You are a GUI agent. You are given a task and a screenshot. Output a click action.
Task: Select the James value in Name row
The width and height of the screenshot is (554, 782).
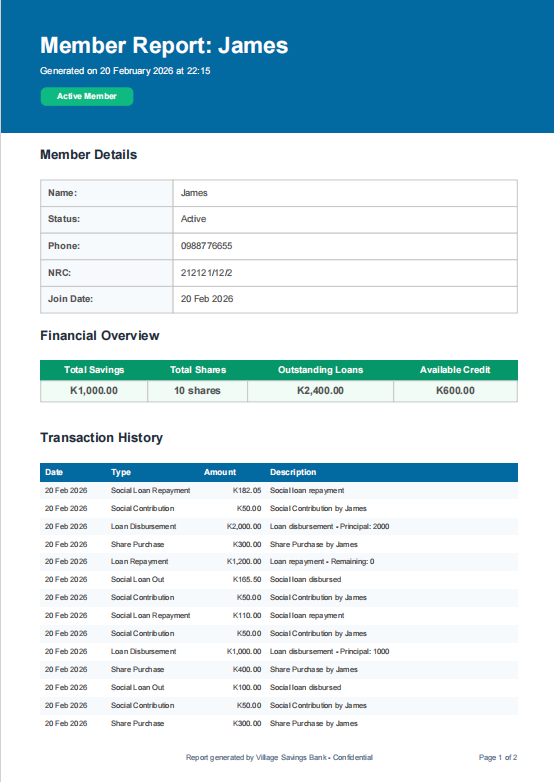(x=194, y=193)
